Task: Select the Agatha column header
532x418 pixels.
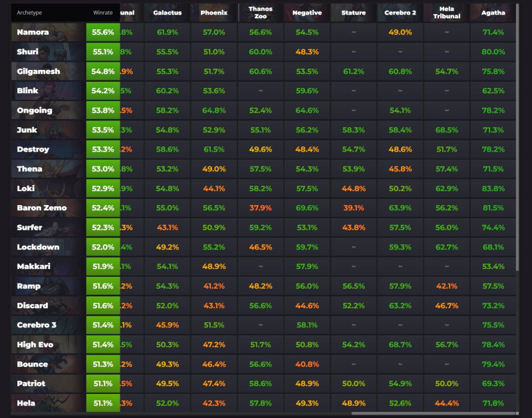Action: pos(493,13)
